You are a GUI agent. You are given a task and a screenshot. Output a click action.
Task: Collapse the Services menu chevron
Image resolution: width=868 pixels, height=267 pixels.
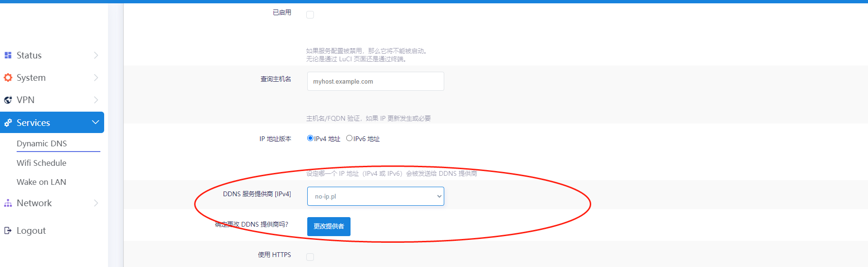pyautogui.click(x=96, y=123)
